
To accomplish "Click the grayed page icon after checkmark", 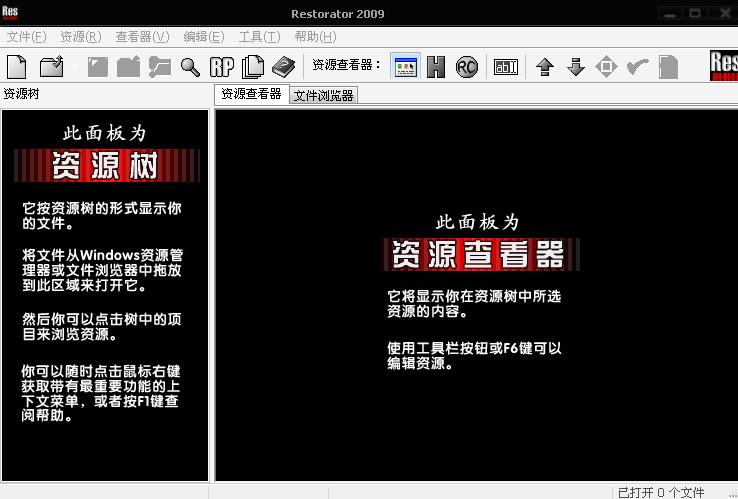I will click(668, 67).
